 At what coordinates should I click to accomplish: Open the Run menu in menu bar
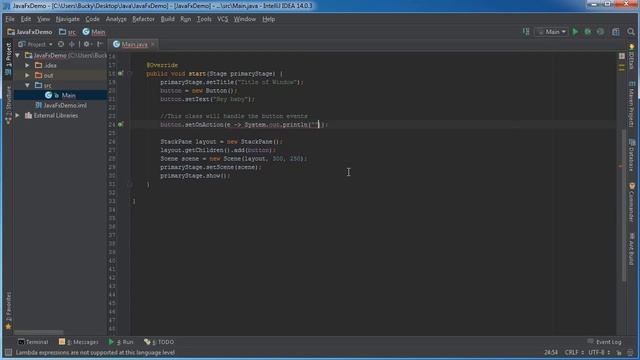(x=186, y=19)
